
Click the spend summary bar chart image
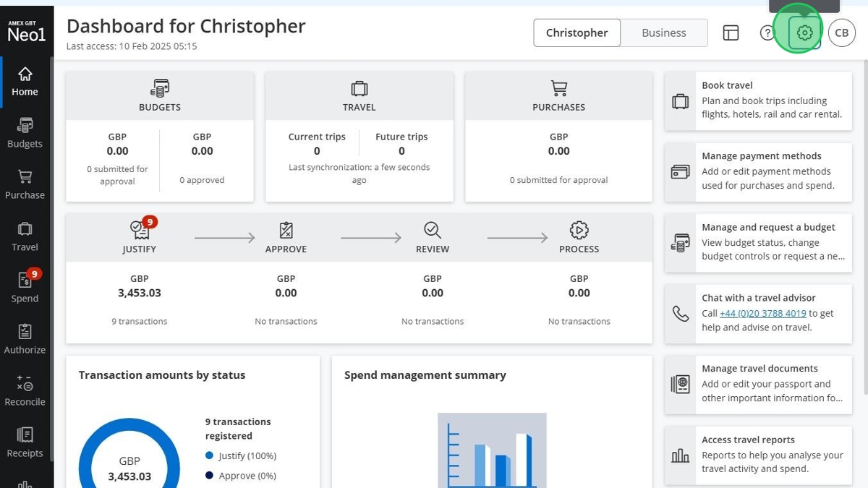coord(492,450)
